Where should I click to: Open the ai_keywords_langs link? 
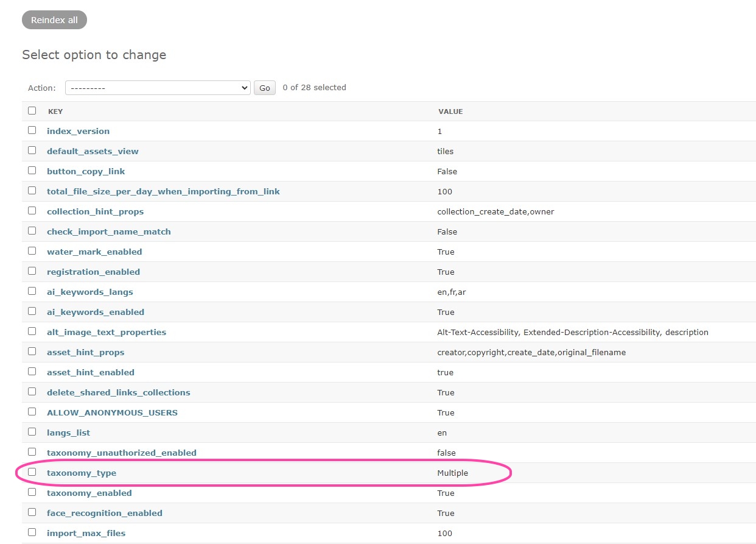90,292
